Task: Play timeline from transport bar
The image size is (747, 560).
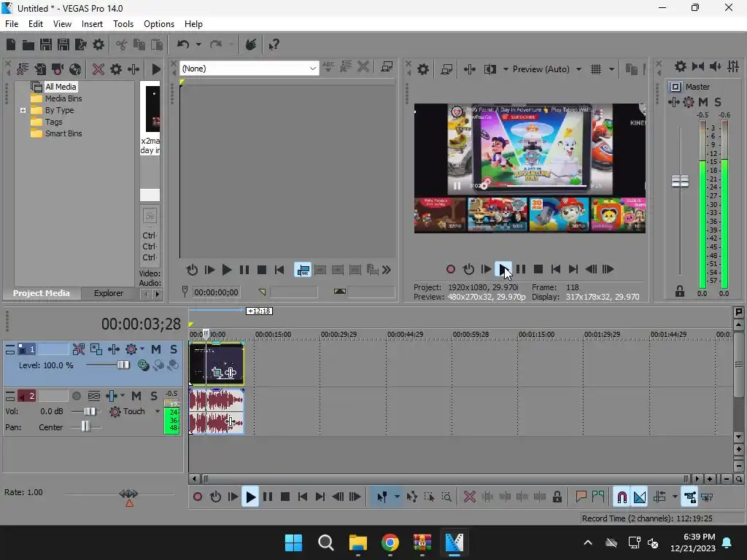Action: (250, 497)
